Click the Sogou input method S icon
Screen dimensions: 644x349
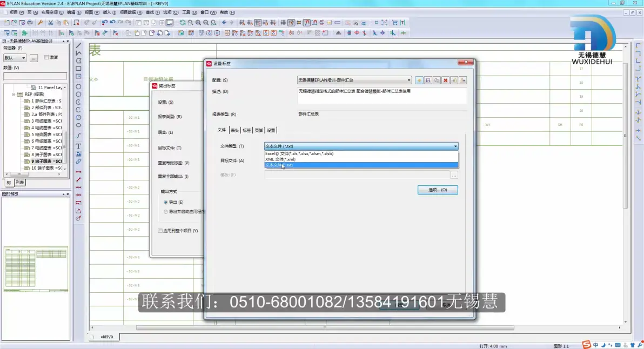[x=587, y=345]
